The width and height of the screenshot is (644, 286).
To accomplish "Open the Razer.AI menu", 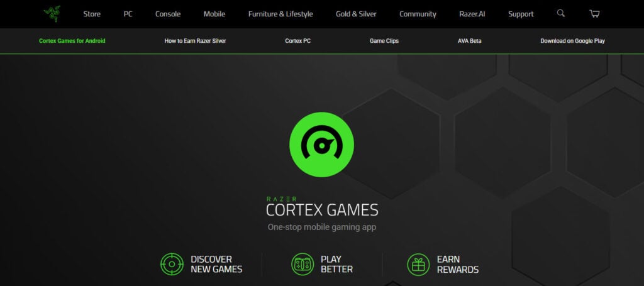I will (x=472, y=14).
